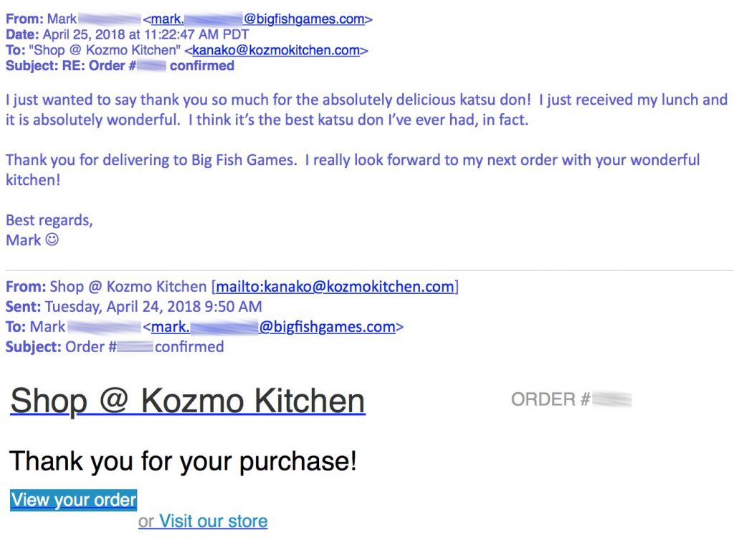Image resolution: width=734 pixels, height=560 pixels.
Task: Click the smiley emoji after Mark's signature
Action: [x=52, y=239]
